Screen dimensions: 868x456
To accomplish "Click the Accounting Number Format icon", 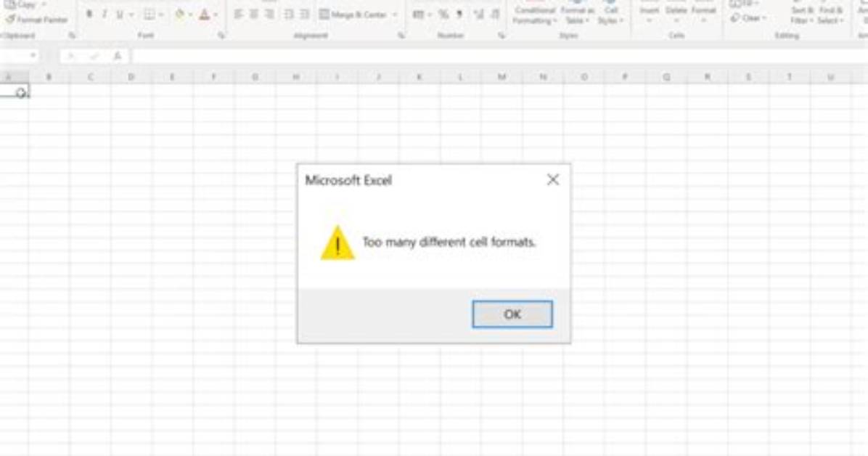I will tap(419, 15).
